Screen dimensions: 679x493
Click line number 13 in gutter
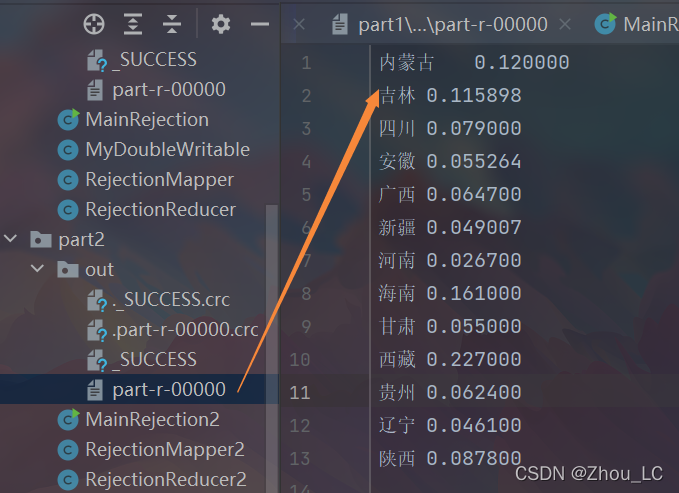coord(300,459)
